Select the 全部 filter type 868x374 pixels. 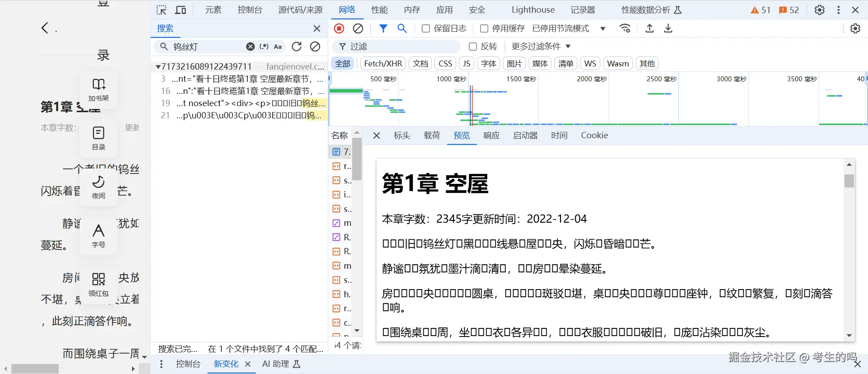pos(343,64)
